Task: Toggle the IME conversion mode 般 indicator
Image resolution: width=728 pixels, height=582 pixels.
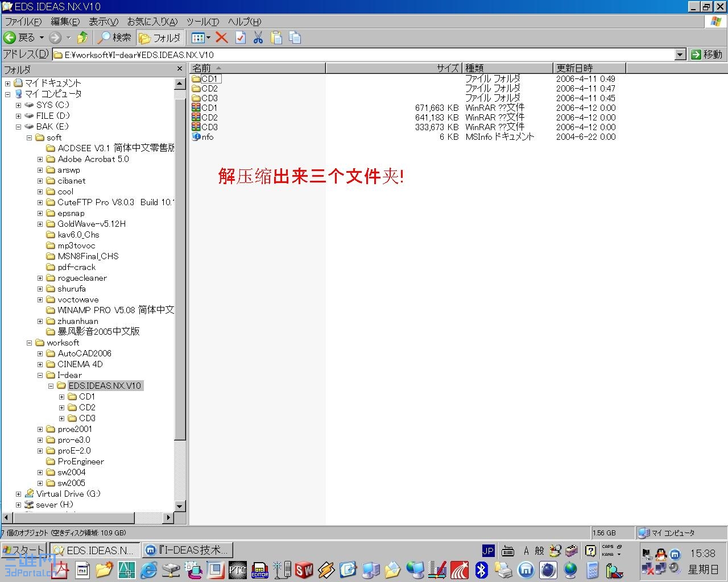Action: (539, 551)
